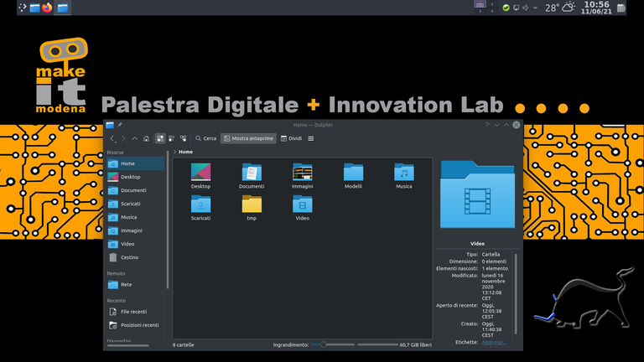
Task: Expand the system tray hidden icons arrow
Action: pos(536,8)
